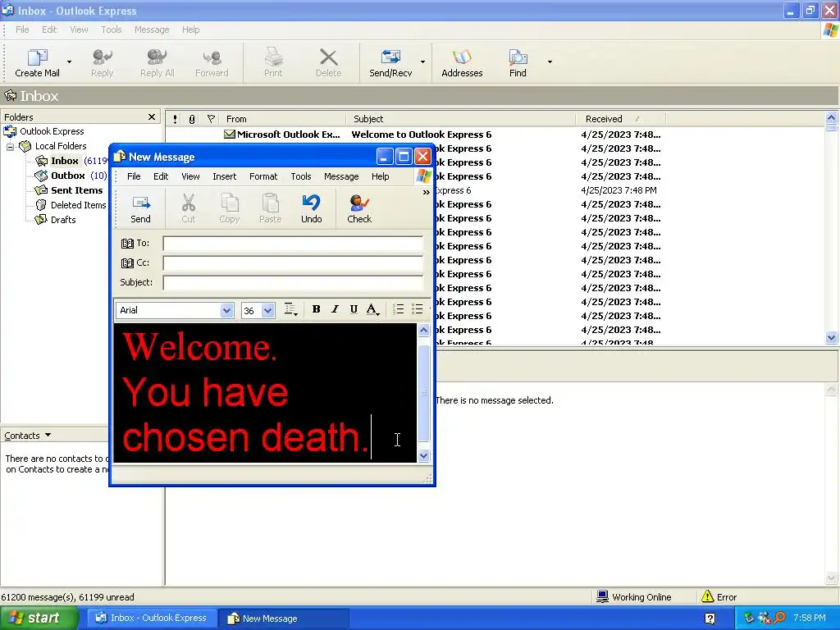Click the Working Online status icon
Image resolution: width=840 pixels, height=630 pixels.
click(603, 596)
